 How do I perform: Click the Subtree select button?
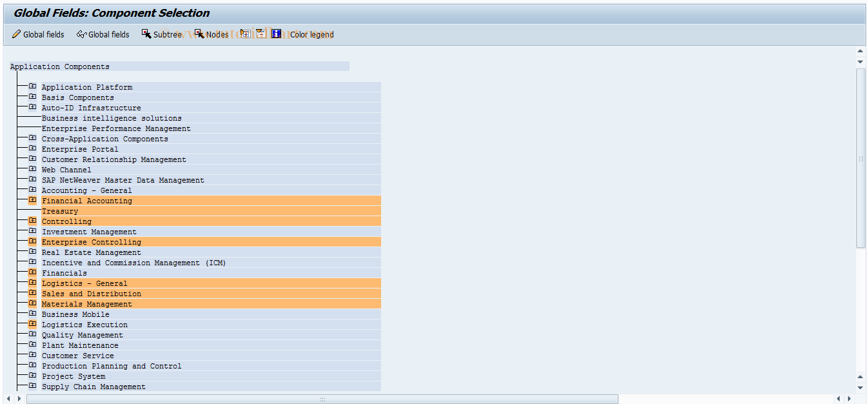pos(162,34)
